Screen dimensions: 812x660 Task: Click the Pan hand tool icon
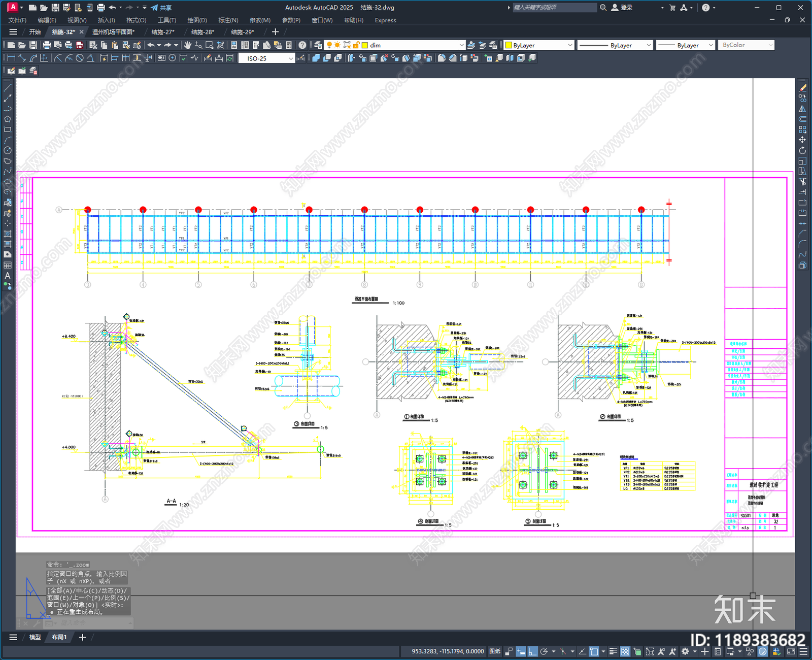click(188, 45)
